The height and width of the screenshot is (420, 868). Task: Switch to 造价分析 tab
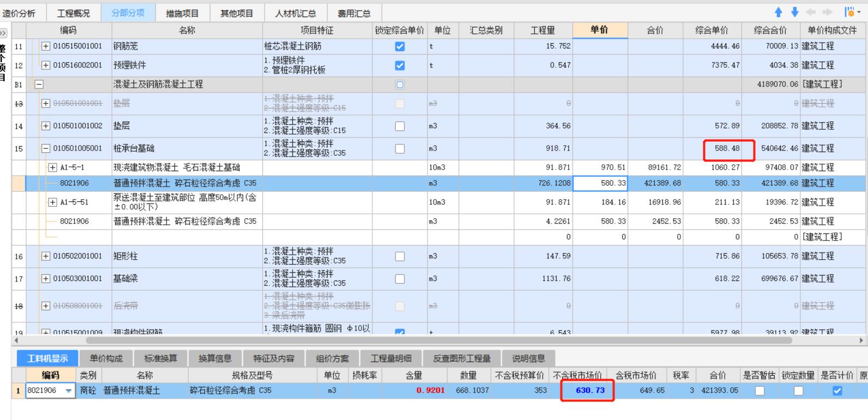20,13
